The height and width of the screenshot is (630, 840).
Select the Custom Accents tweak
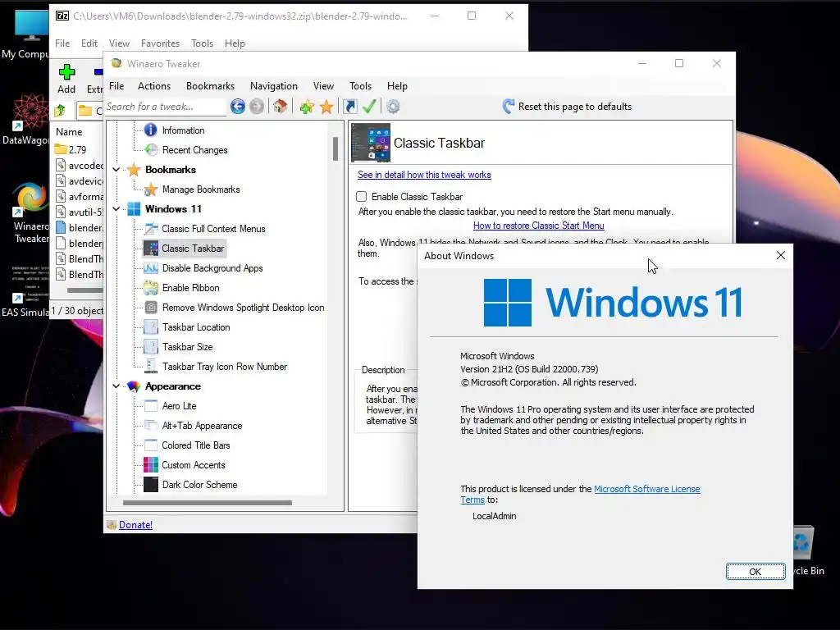click(x=194, y=465)
